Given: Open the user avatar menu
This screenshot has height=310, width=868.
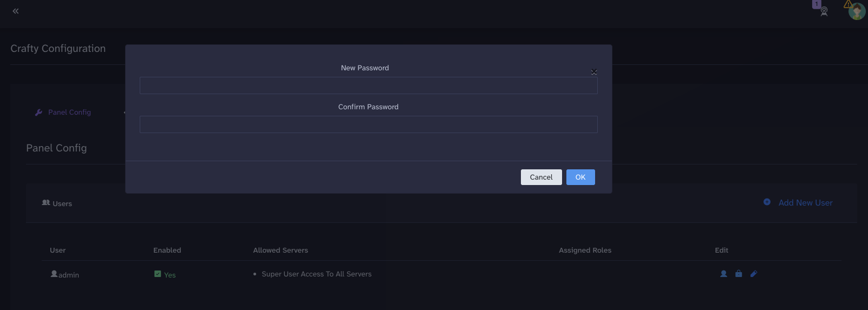Looking at the screenshot, I should (857, 11).
